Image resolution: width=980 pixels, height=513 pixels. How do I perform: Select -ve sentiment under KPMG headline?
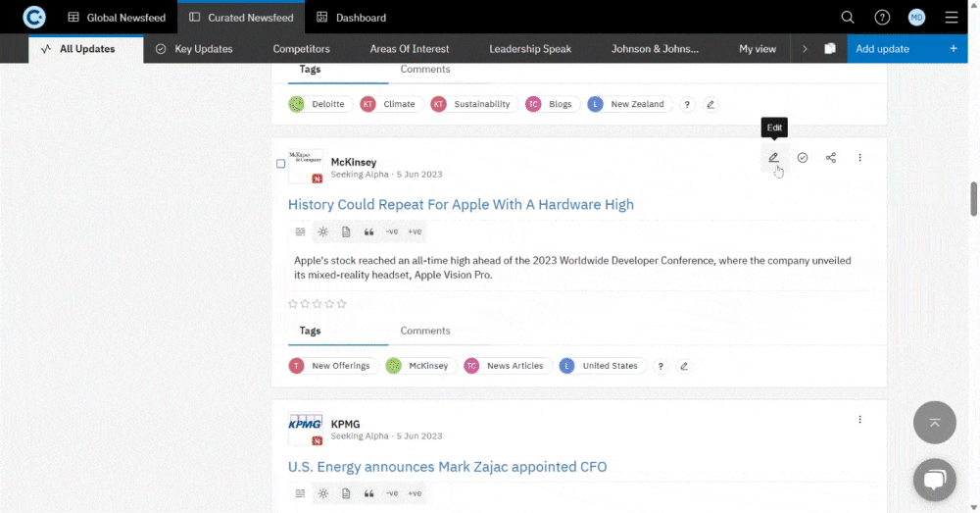[392, 493]
